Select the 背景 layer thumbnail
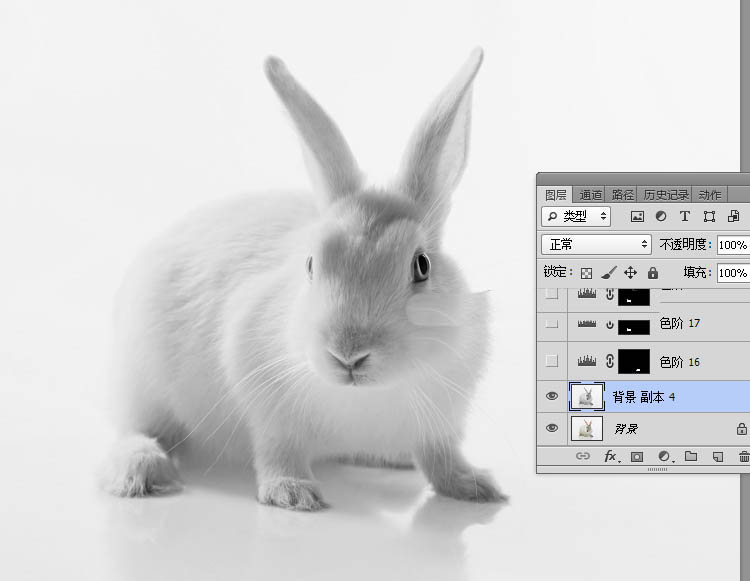 [587, 428]
